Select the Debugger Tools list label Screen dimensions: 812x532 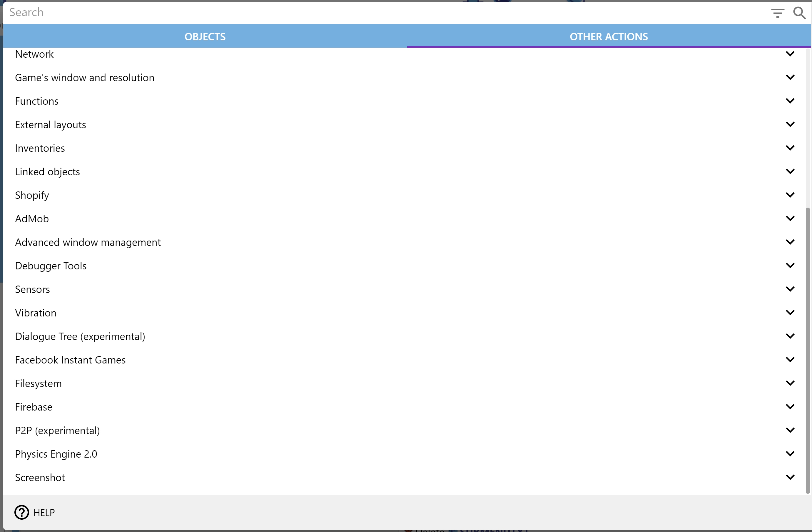51,266
